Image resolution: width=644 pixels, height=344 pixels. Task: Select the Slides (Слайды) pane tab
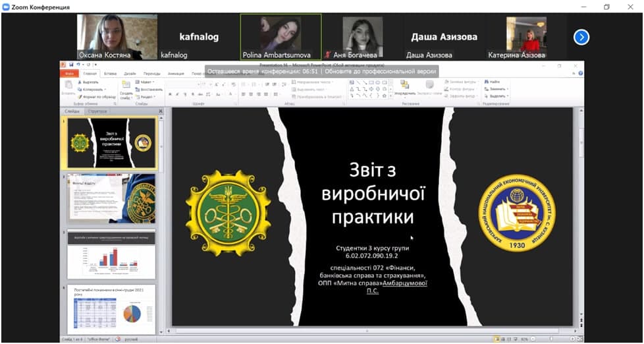point(72,111)
